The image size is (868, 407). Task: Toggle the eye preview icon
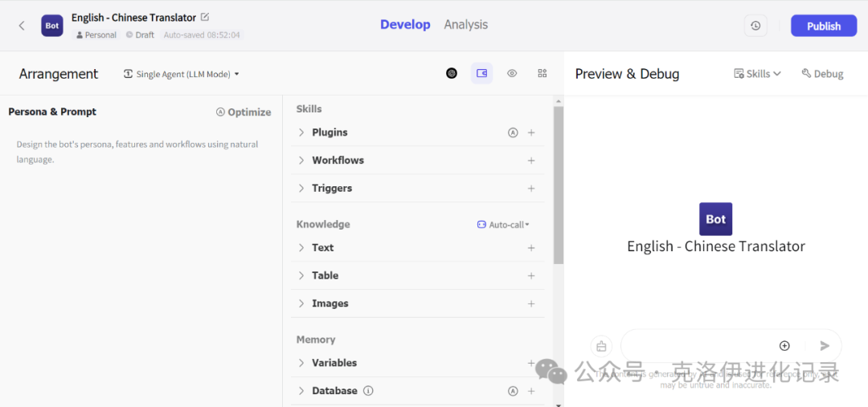(512, 73)
